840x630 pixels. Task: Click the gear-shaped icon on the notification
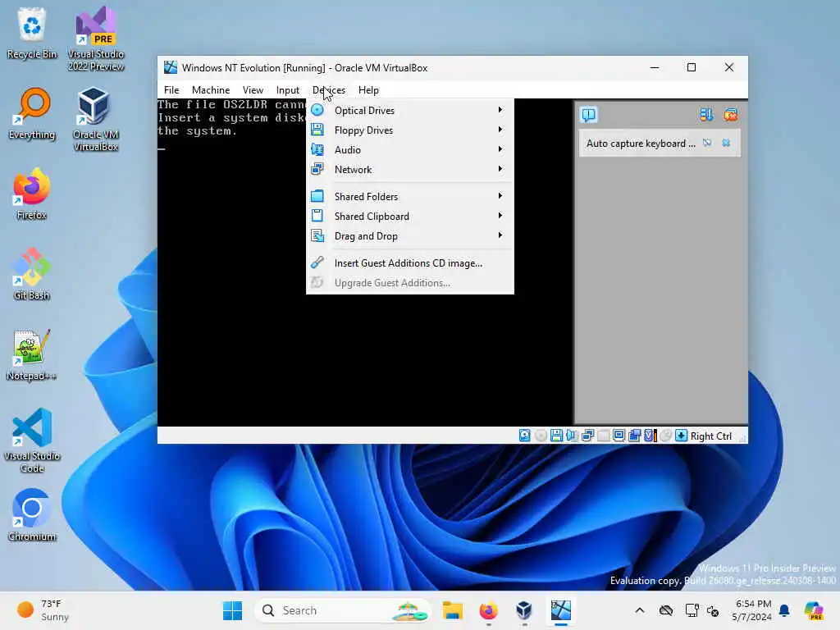click(x=726, y=143)
